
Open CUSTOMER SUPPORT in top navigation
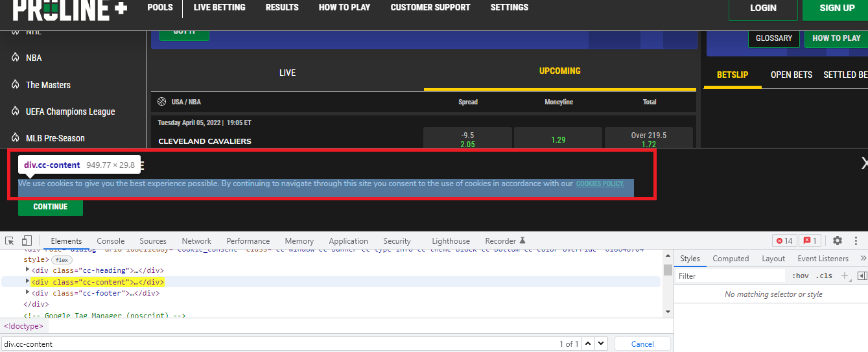click(430, 8)
